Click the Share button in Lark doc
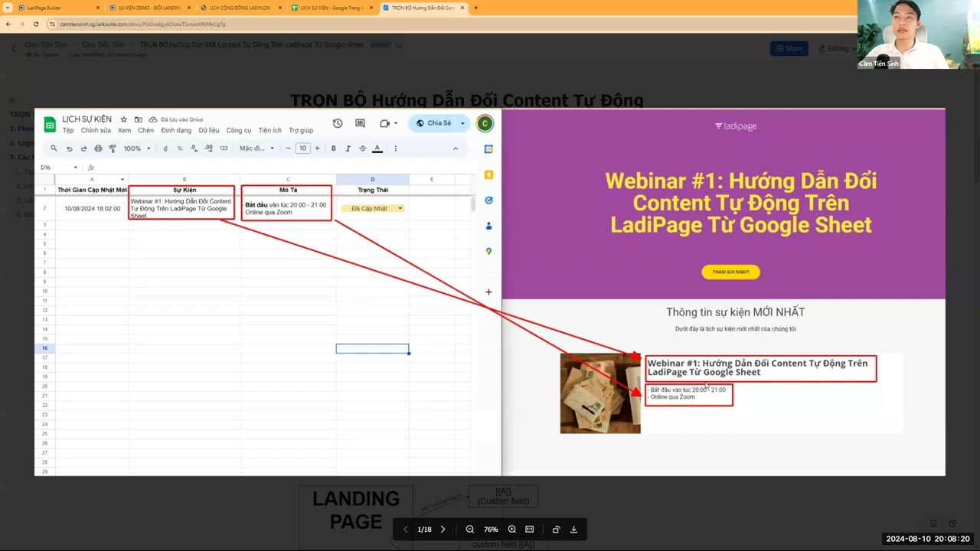This screenshot has height=551, width=980. pyautogui.click(x=789, y=48)
